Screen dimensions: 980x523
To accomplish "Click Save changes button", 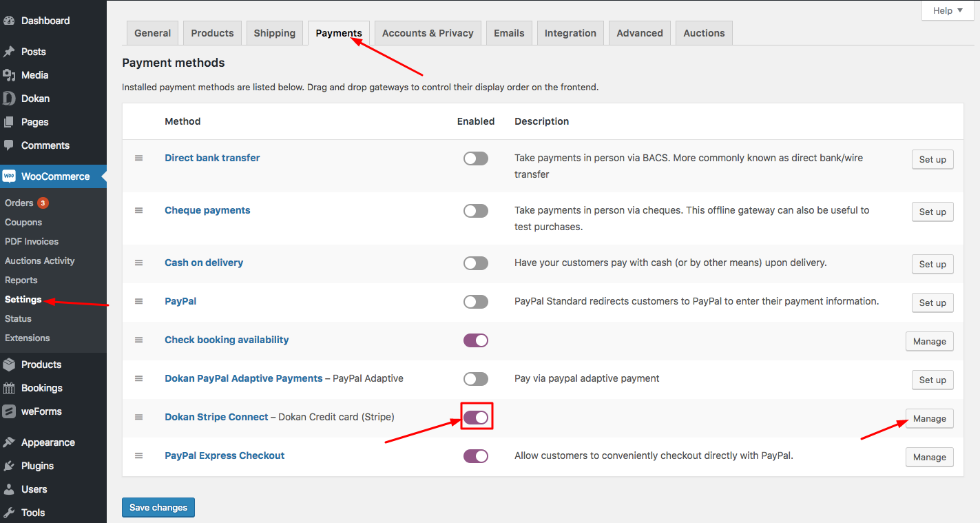I will pos(158,507).
